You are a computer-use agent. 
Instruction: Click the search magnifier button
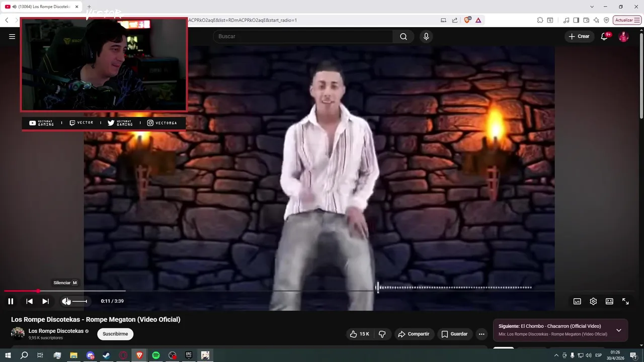click(x=404, y=36)
